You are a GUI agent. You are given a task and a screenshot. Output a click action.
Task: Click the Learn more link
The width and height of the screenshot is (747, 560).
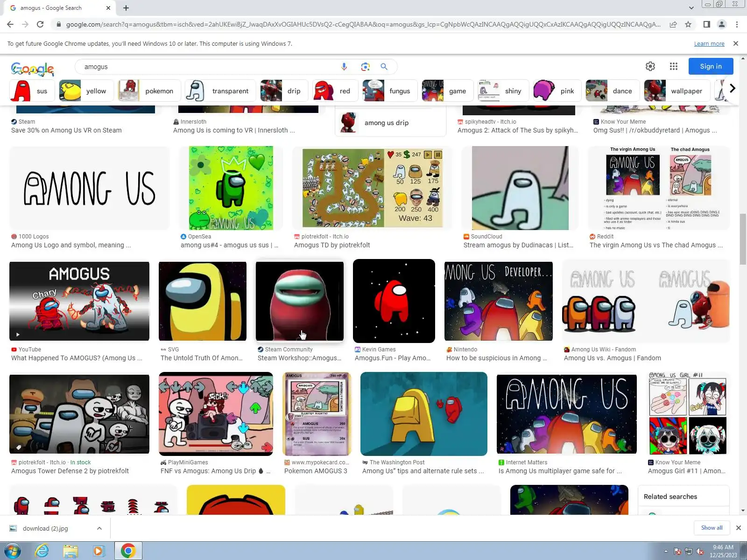click(709, 44)
